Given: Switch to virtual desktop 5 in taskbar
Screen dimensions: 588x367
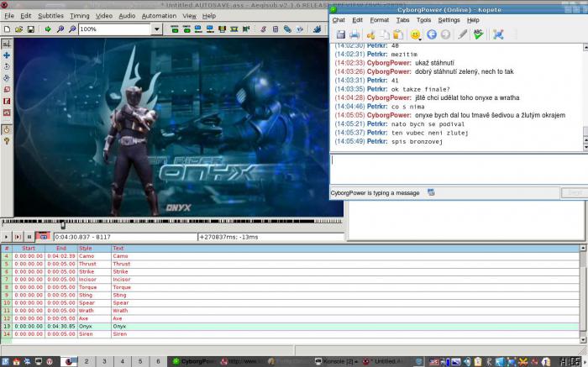Looking at the screenshot, I should coord(140,361).
